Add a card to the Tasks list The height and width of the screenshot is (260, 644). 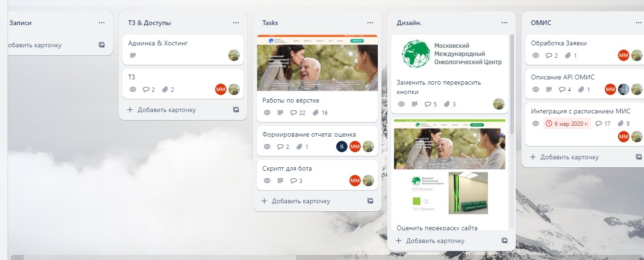[x=296, y=201]
